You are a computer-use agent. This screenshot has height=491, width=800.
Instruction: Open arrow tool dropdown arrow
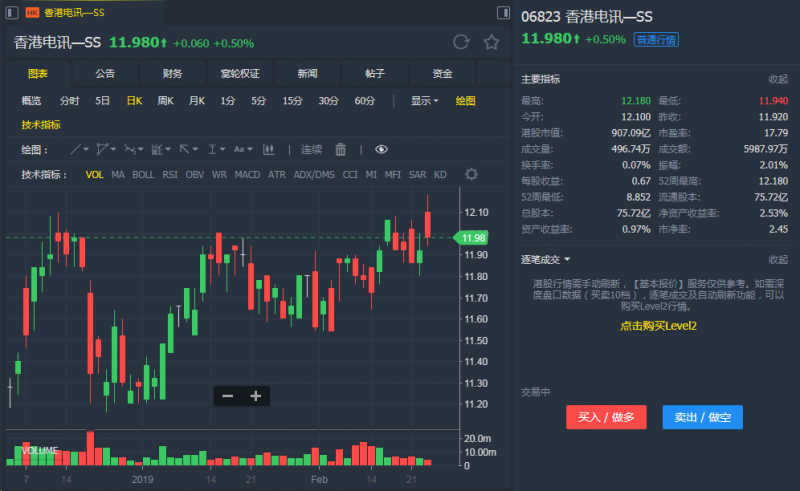tap(195, 150)
